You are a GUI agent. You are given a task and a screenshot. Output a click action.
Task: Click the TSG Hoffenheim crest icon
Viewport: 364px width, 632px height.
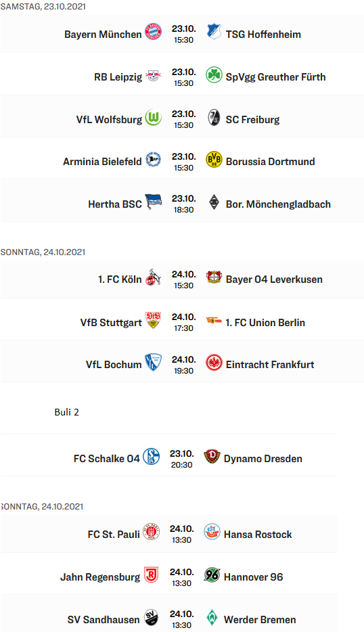(x=214, y=31)
